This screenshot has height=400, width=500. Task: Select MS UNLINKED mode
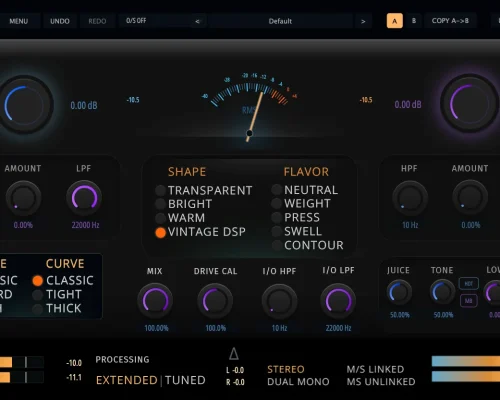coord(381,382)
